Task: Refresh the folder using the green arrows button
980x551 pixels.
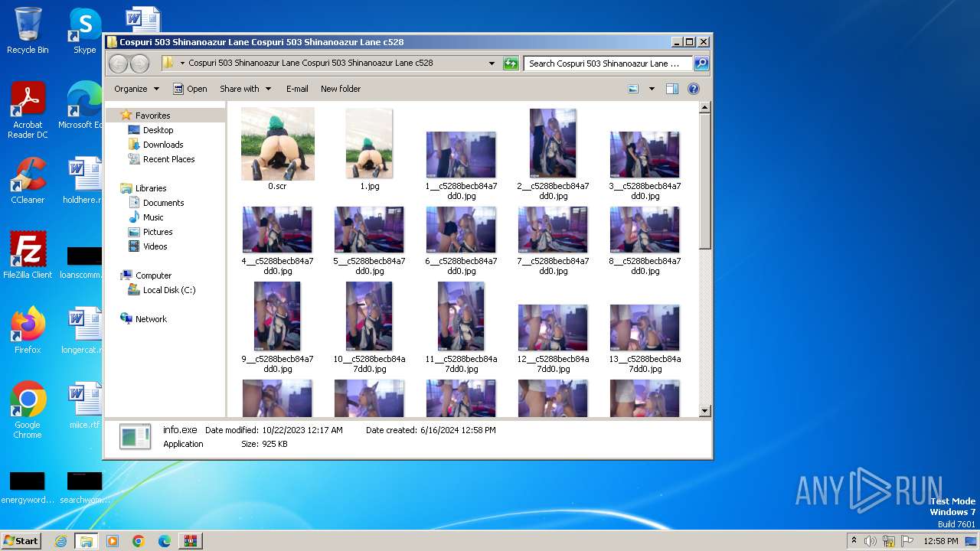Action: point(511,64)
